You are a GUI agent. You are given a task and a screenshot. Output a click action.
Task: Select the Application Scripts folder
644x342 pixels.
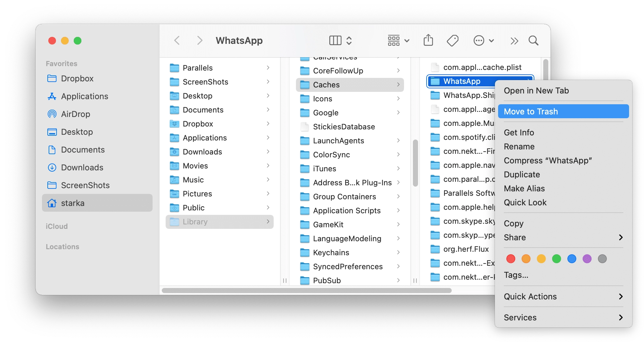tap(350, 210)
